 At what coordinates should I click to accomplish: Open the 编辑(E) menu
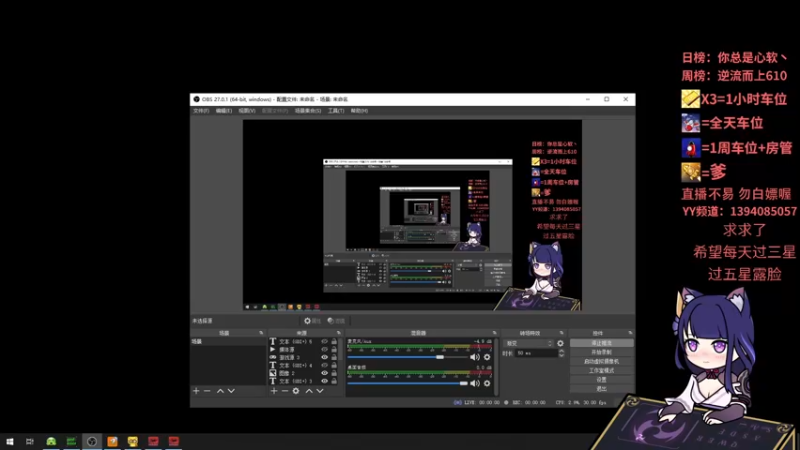(x=223, y=111)
